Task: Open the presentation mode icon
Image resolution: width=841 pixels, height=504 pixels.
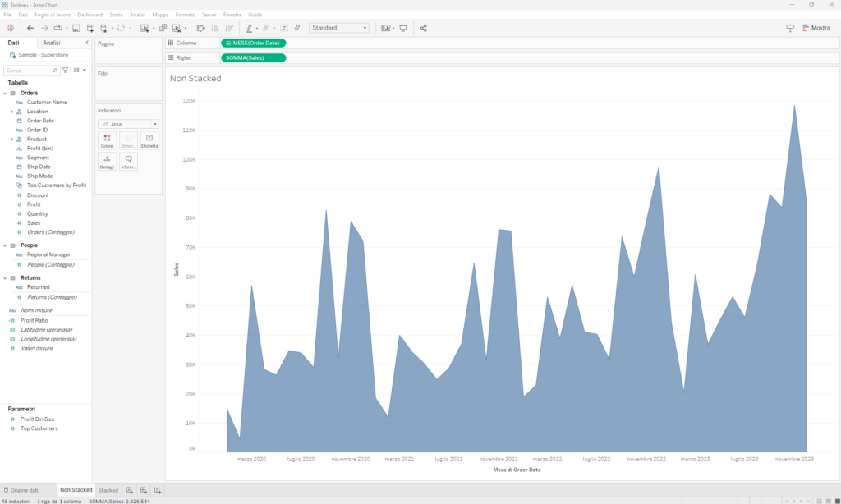Action: click(403, 27)
